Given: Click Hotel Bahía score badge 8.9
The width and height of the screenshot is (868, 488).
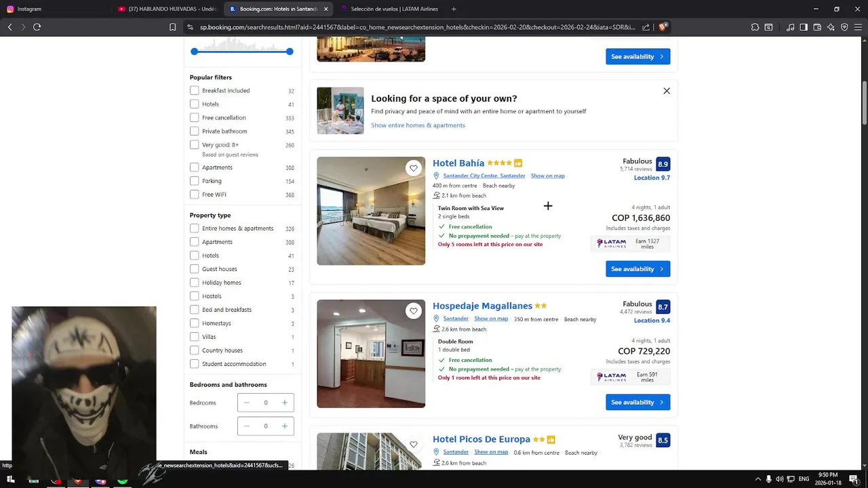Looking at the screenshot, I should click(663, 164).
